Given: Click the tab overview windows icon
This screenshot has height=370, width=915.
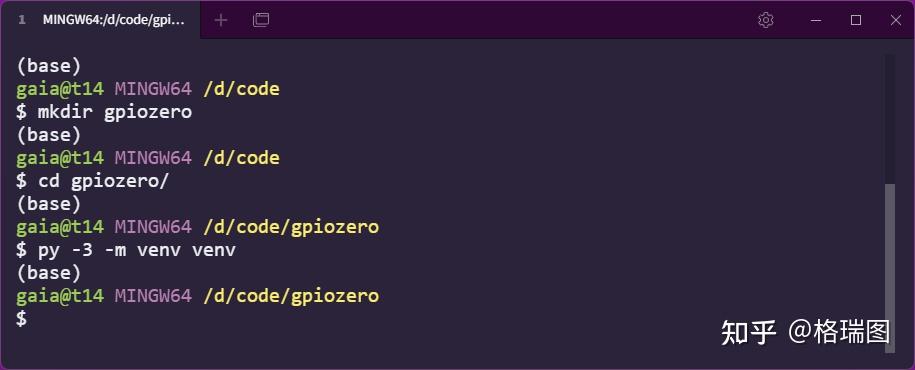Looking at the screenshot, I should click(261, 20).
